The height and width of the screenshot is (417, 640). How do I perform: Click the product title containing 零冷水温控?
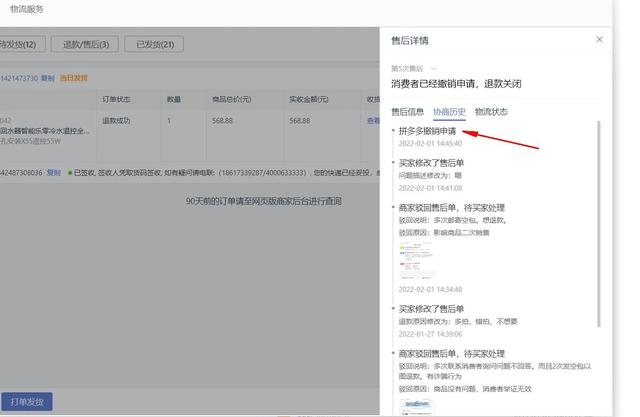click(x=45, y=131)
